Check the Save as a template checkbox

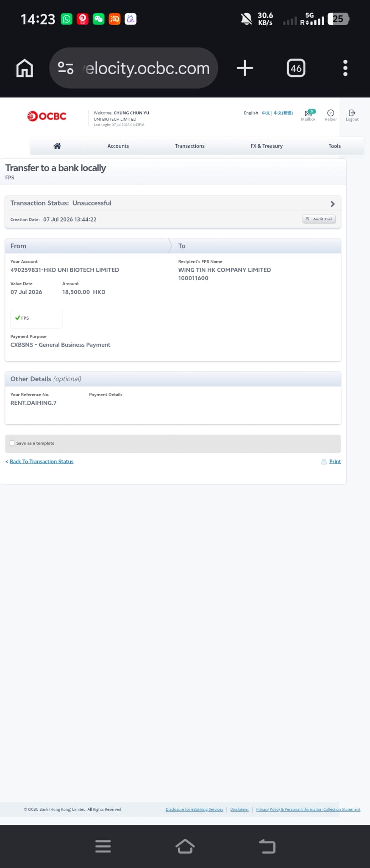point(12,443)
